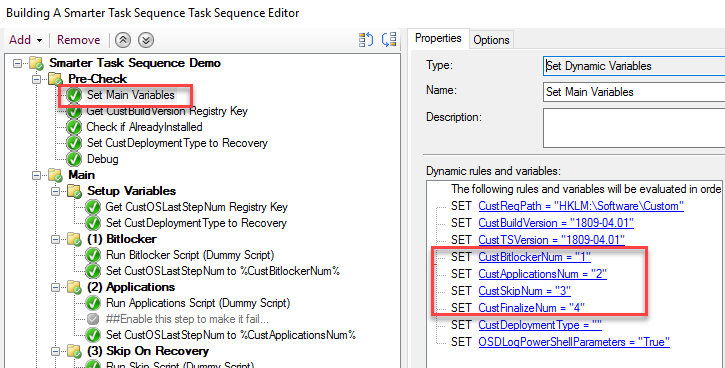Select the Main folder icon
Screen dimensions: 725x368
(55, 175)
